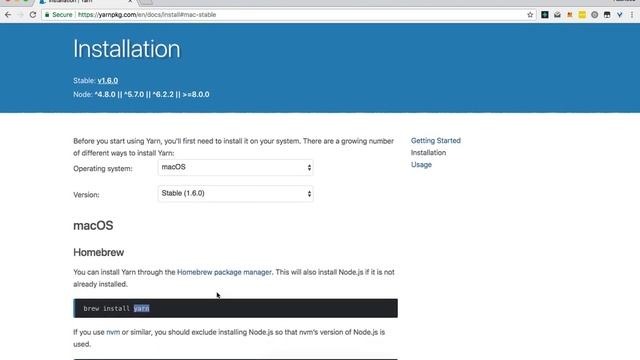
Task: Select the Installation | Yarn browser tab
Action: coord(86,2)
